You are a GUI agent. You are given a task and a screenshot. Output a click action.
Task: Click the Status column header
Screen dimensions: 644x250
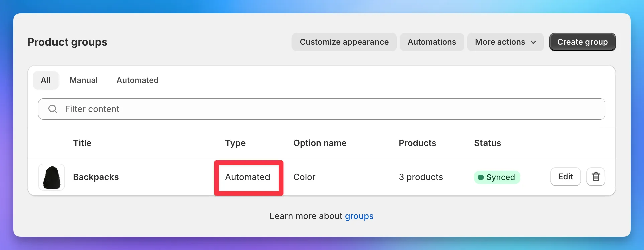(x=488, y=143)
